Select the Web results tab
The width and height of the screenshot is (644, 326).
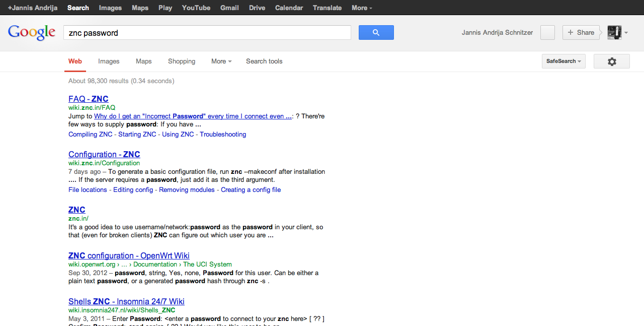click(x=75, y=61)
